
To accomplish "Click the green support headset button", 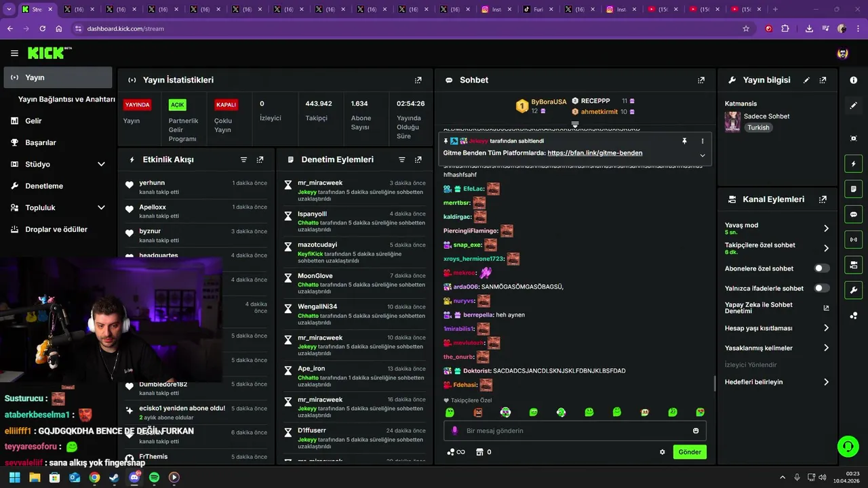I will tap(848, 446).
